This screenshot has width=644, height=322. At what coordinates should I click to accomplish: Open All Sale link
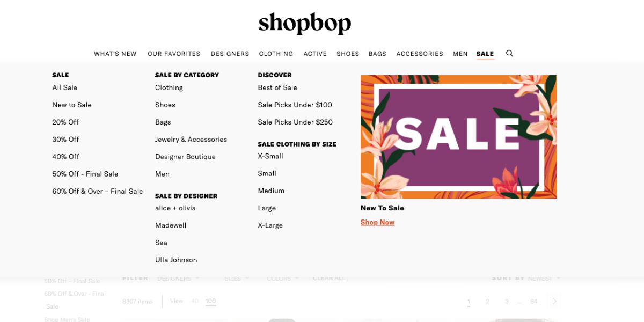[65, 87]
